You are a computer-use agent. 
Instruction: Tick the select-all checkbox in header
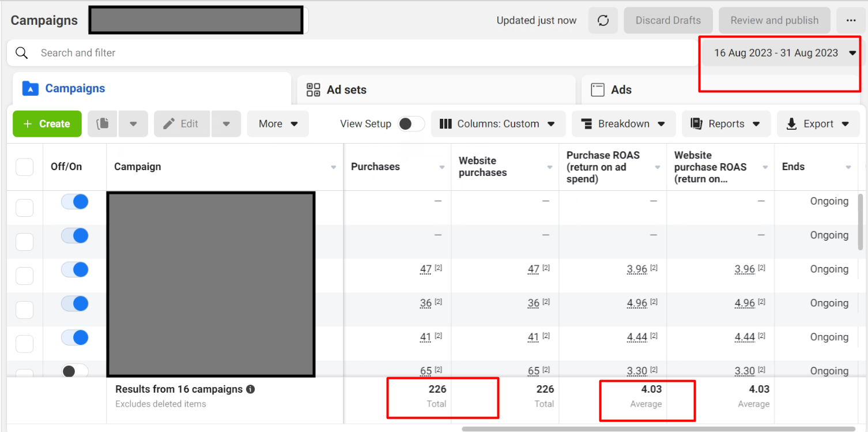[x=24, y=167]
